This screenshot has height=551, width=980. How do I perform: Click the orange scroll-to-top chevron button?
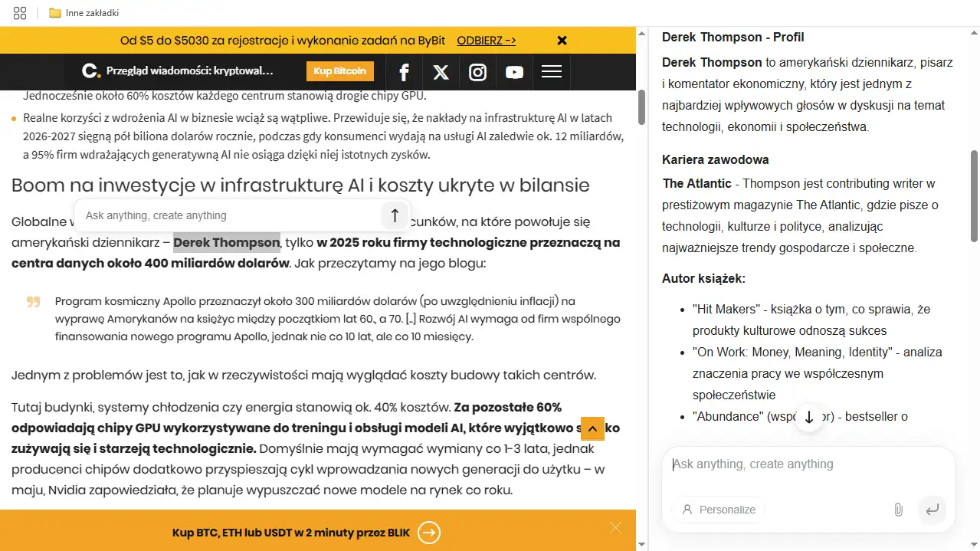click(x=592, y=428)
